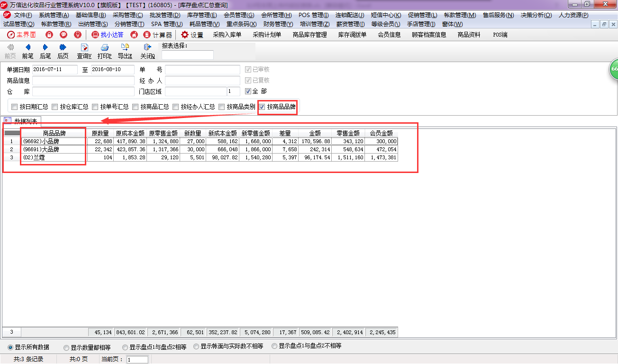
Task: Open 决策分析(O) menu
Action: coord(536,15)
